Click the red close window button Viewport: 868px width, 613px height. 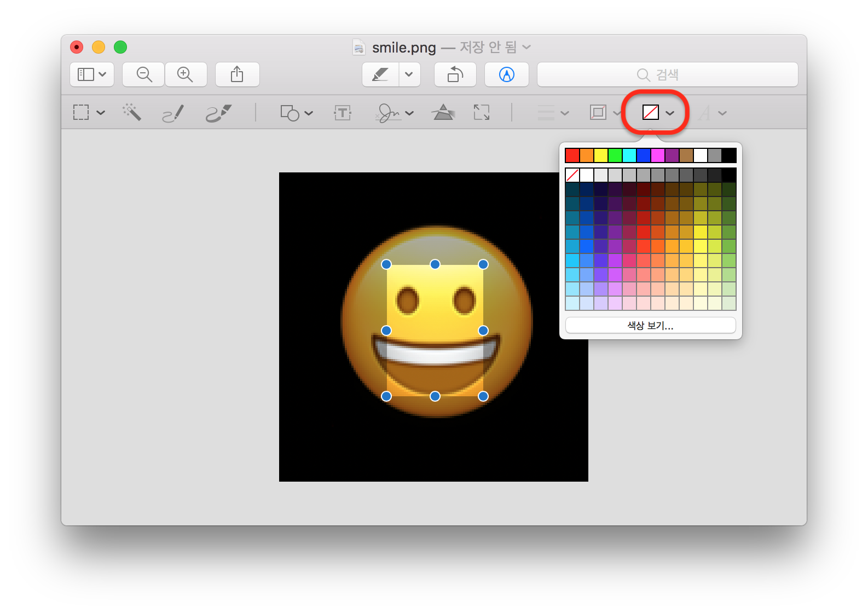(x=77, y=48)
